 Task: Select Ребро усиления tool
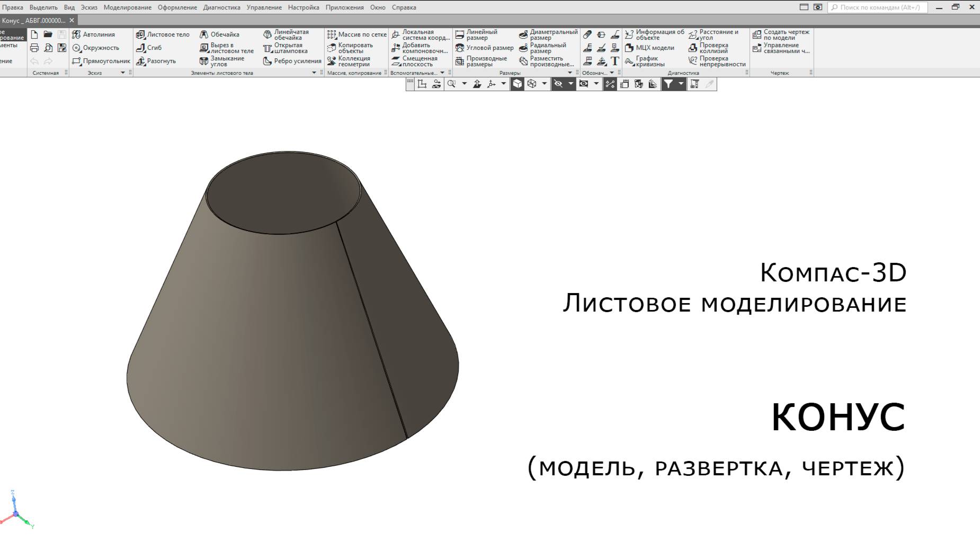point(292,61)
